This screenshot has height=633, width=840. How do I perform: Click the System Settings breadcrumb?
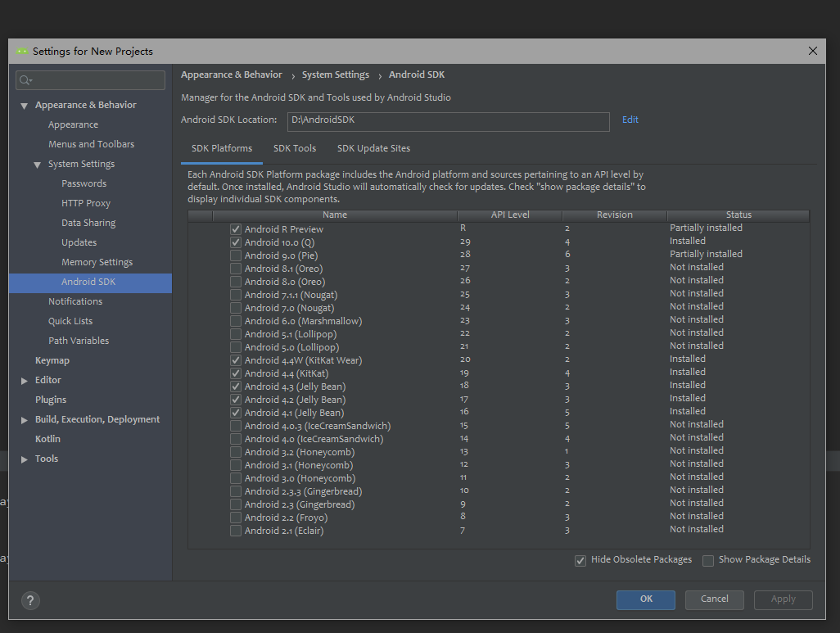click(x=336, y=75)
